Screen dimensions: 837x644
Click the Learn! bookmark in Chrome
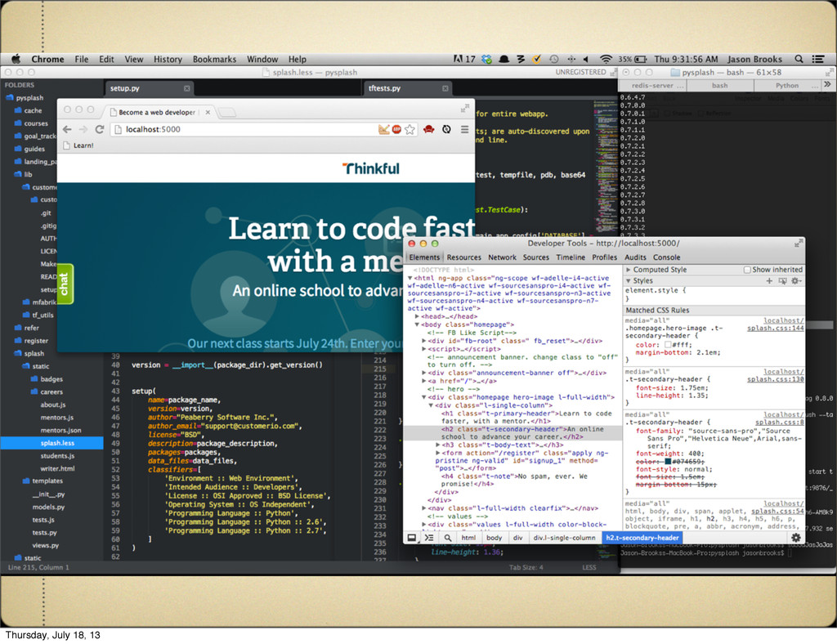click(x=78, y=145)
